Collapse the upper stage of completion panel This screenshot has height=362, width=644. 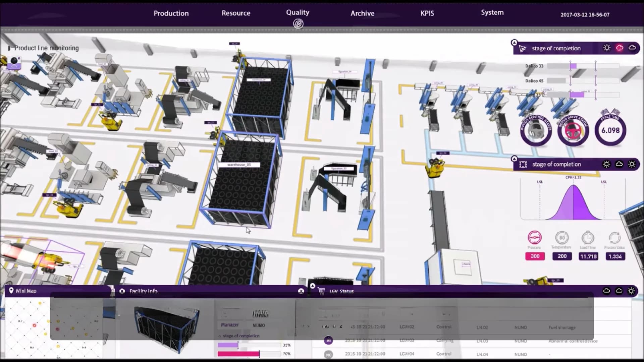[514, 43]
